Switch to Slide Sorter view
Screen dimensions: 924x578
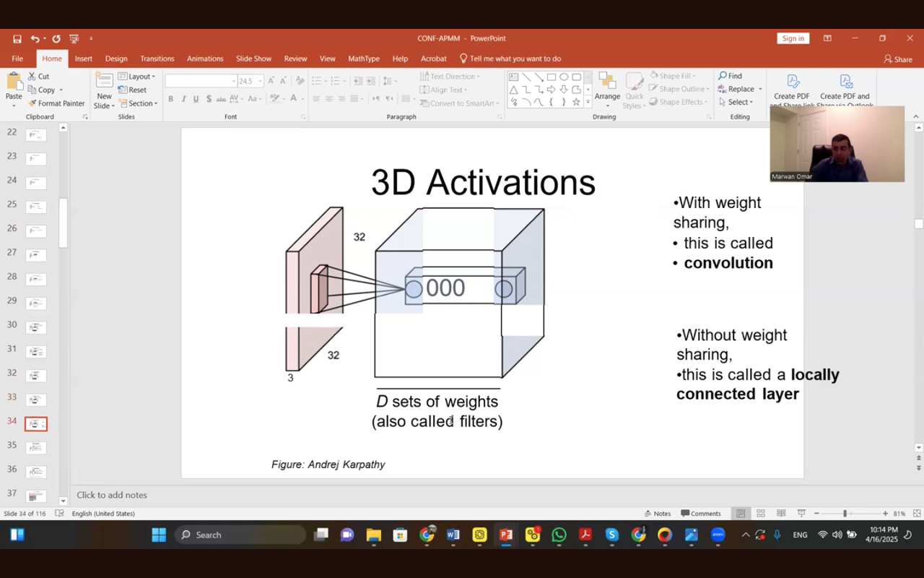pos(761,514)
